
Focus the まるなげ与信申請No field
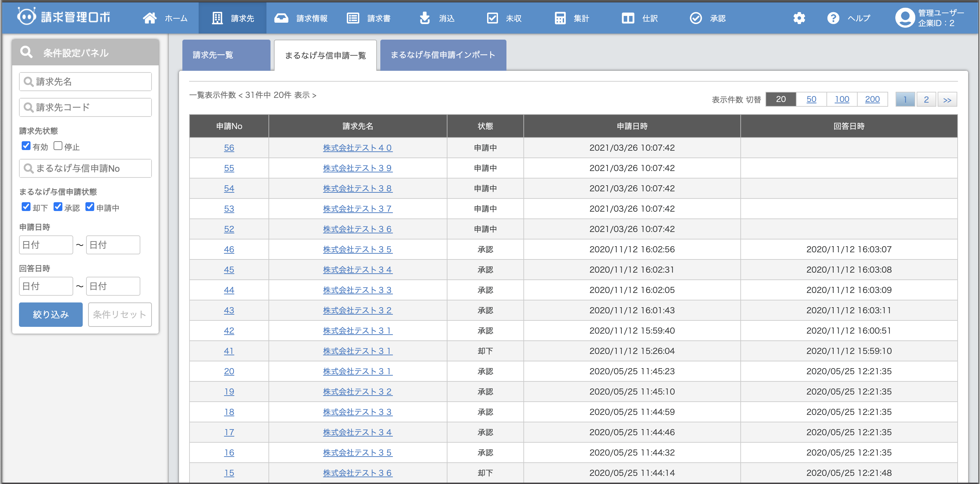pos(85,168)
